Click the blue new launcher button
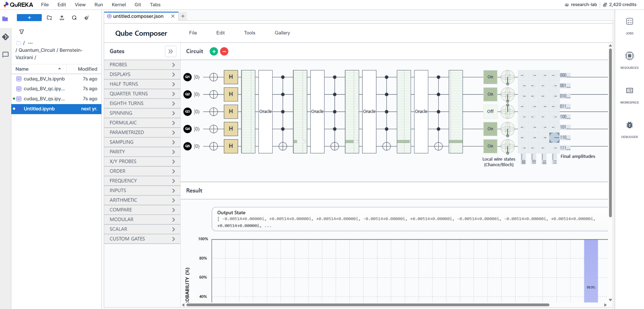 pos(29,18)
